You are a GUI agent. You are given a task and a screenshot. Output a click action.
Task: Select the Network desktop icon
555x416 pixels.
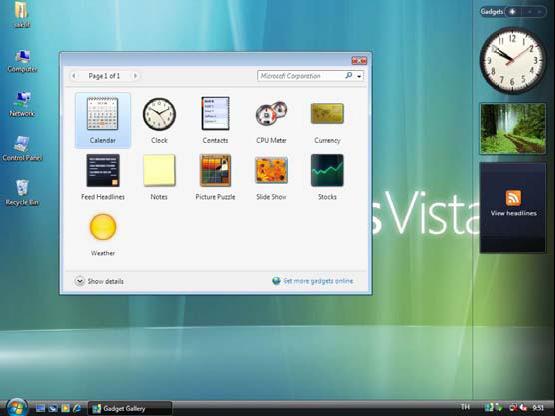click(22, 104)
